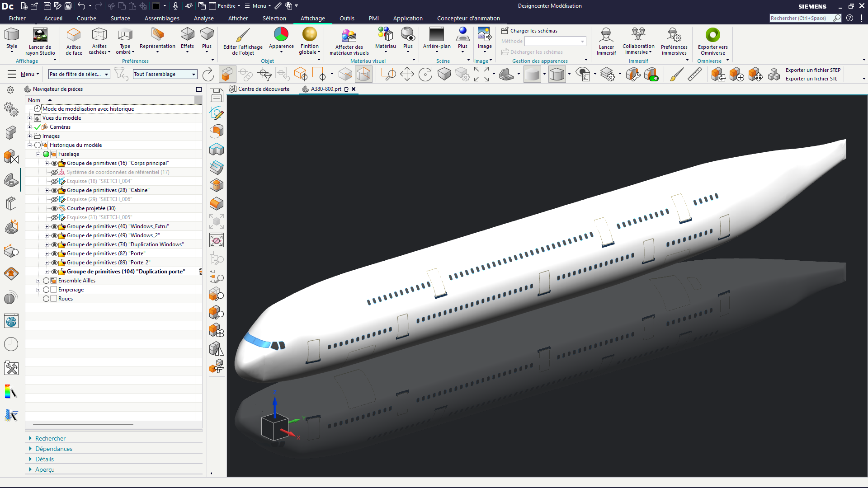Click the pan (move) view icon
This screenshot has width=868, height=488.
point(407,74)
